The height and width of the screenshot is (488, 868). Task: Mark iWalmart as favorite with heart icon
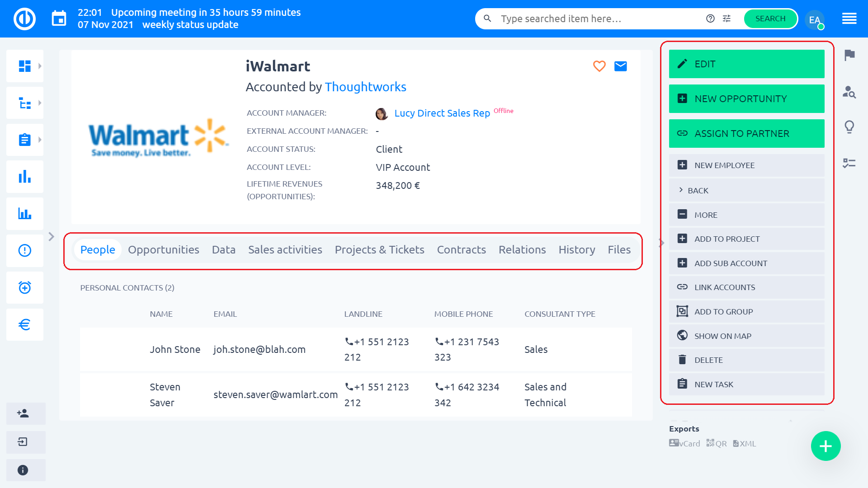coord(599,66)
